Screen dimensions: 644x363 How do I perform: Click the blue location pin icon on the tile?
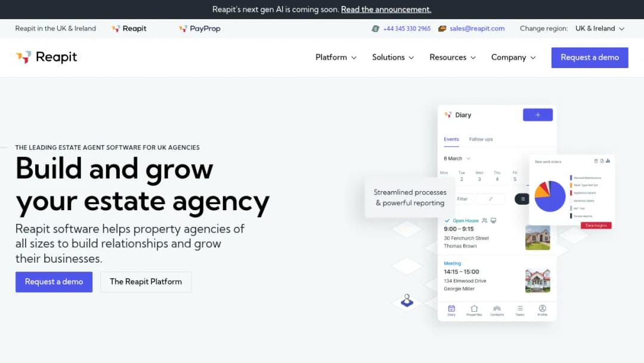pos(407,300)
